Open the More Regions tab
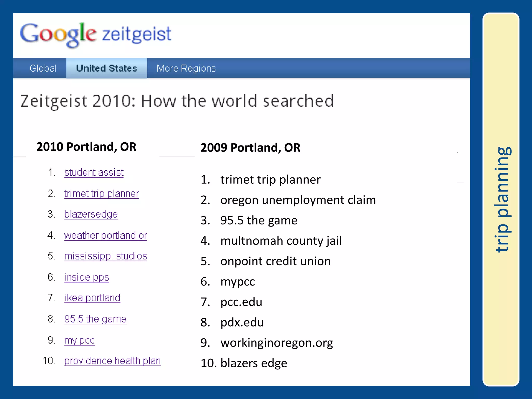The image size is (532, 399). coord(186,68)
